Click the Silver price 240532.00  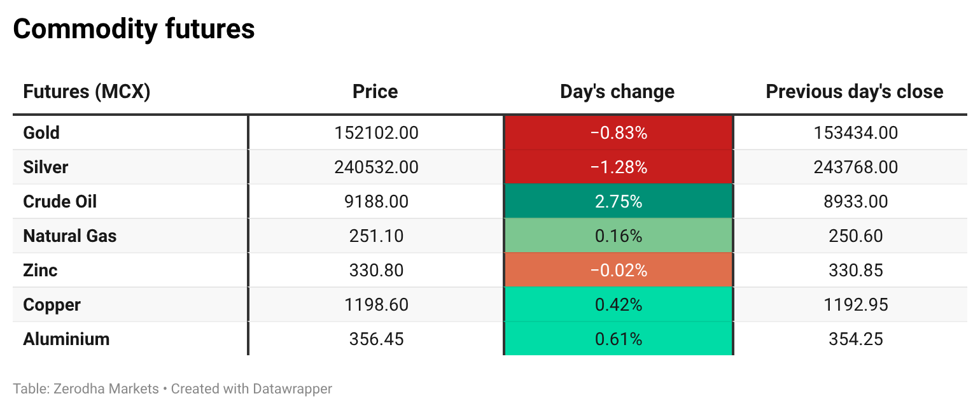376,167
